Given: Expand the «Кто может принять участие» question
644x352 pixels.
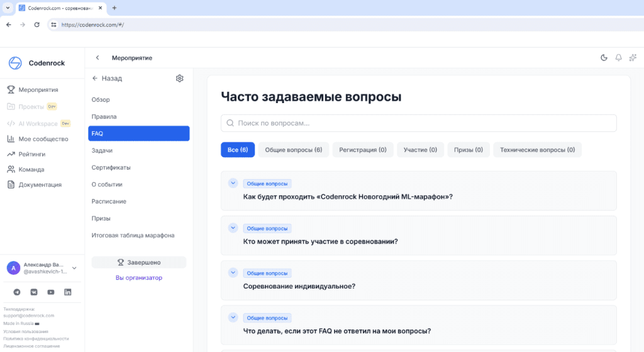Looking at the screenshot, I should click(233, 228).
